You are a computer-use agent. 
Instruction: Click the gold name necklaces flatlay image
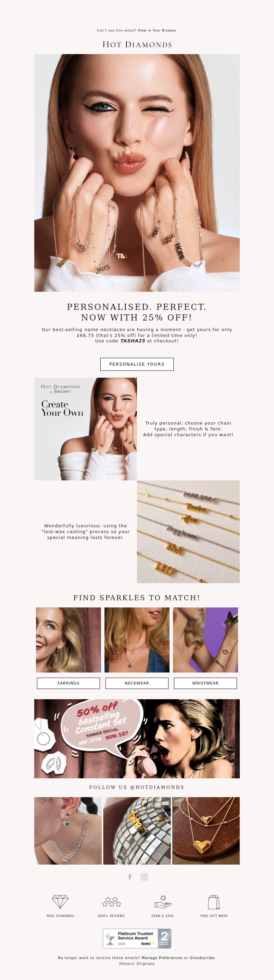[x=188, y=532]
